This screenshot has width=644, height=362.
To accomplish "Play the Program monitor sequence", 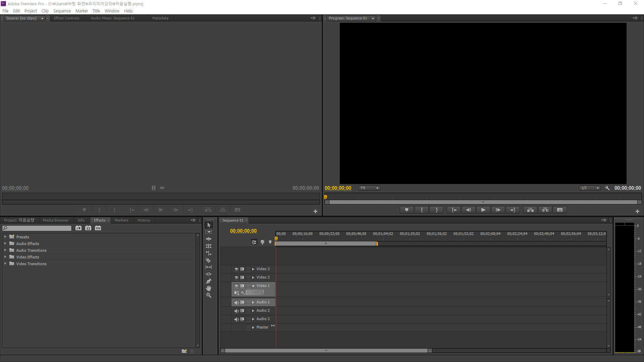I will 483,210.
